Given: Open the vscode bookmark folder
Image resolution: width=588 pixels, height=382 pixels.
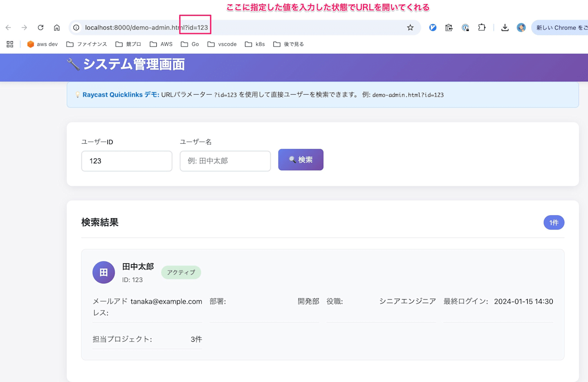Looking at the screenshot, I should 222,44.
